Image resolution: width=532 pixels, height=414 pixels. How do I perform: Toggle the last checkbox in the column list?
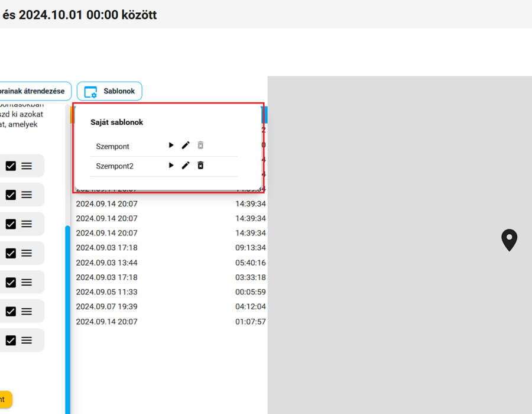11,340
